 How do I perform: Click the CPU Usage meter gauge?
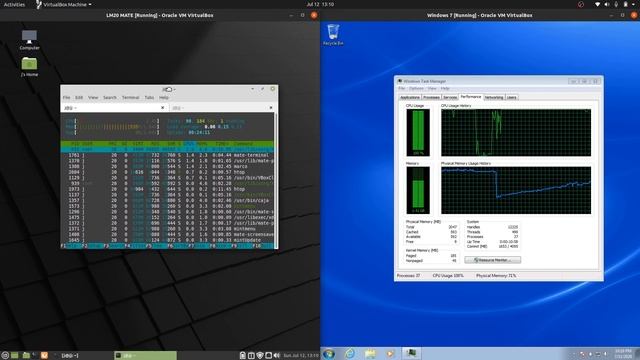click(418, 133)
